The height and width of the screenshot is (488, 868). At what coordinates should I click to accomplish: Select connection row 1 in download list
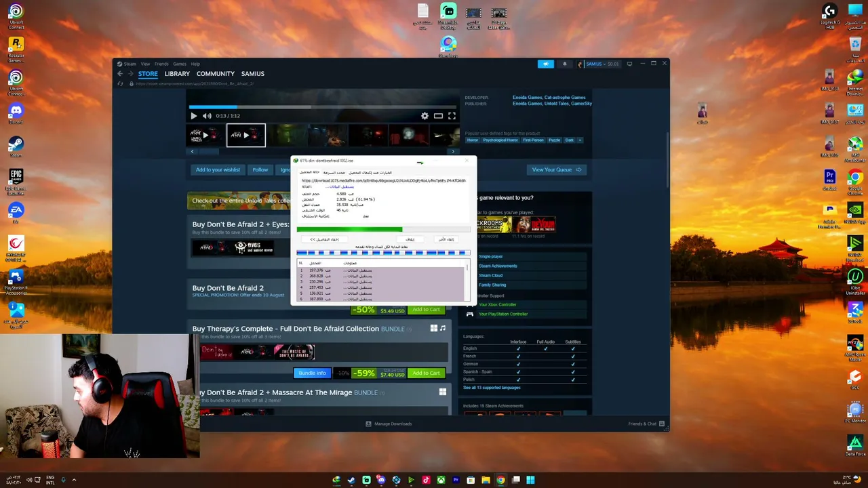pyautogui.click(x=381, y=270)
